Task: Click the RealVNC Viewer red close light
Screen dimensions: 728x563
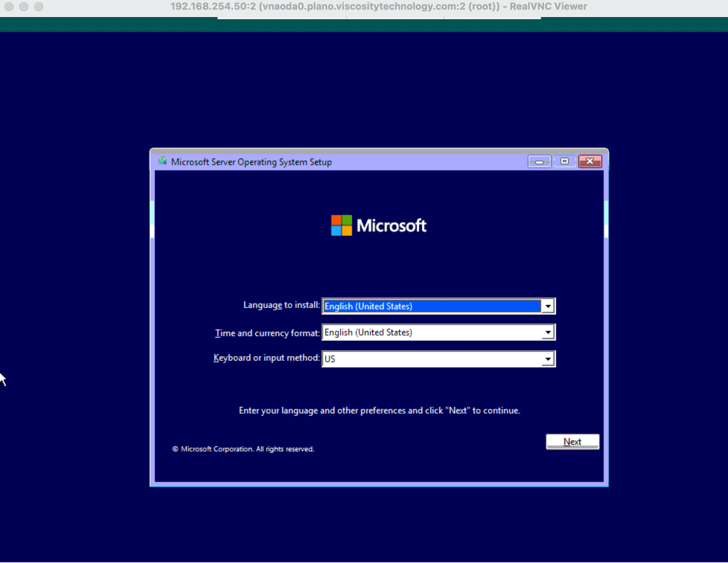Action: tap(9, 7)
